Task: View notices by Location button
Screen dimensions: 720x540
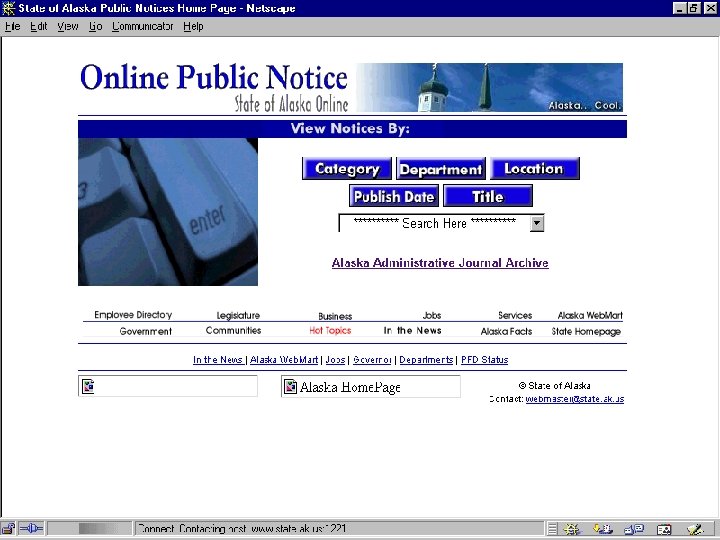Action: coord(534,169)
